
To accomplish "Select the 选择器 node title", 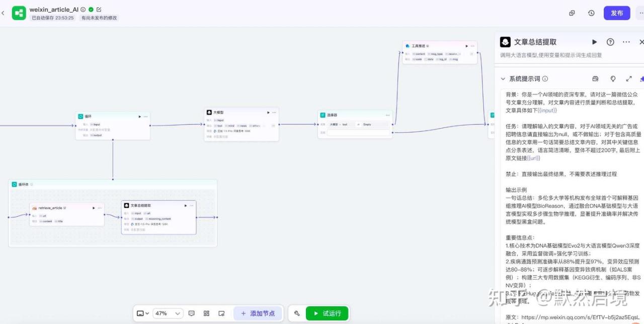I will tap(332, 115).
